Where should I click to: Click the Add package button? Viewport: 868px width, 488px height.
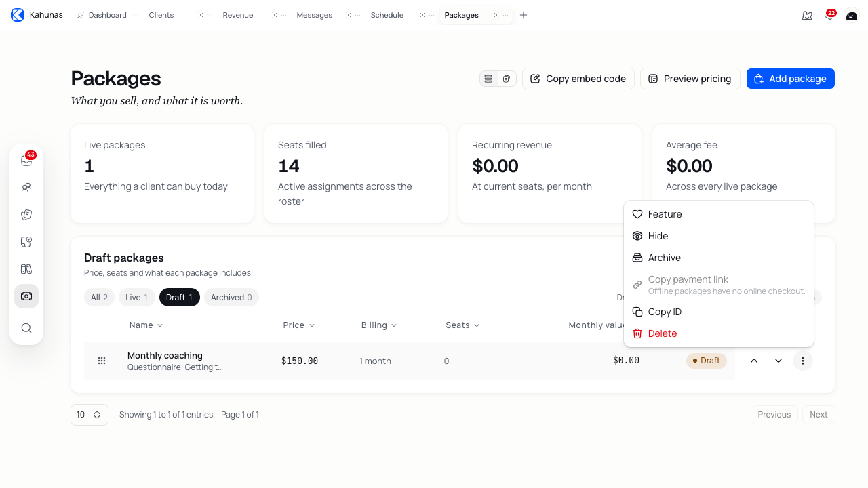tap(791, 79)
